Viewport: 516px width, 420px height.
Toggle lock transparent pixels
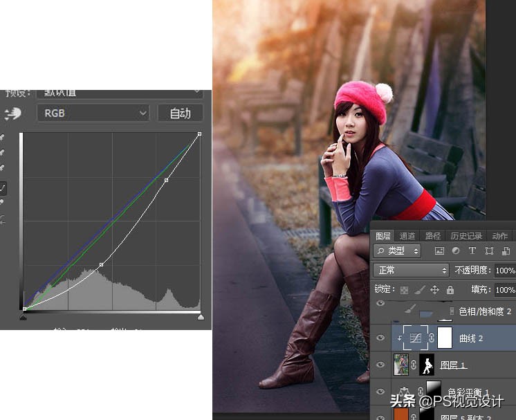tap(404, 290)
